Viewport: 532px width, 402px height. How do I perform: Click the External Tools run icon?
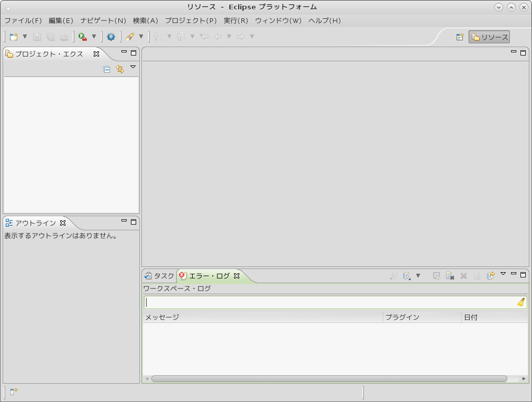coord(82,37)
